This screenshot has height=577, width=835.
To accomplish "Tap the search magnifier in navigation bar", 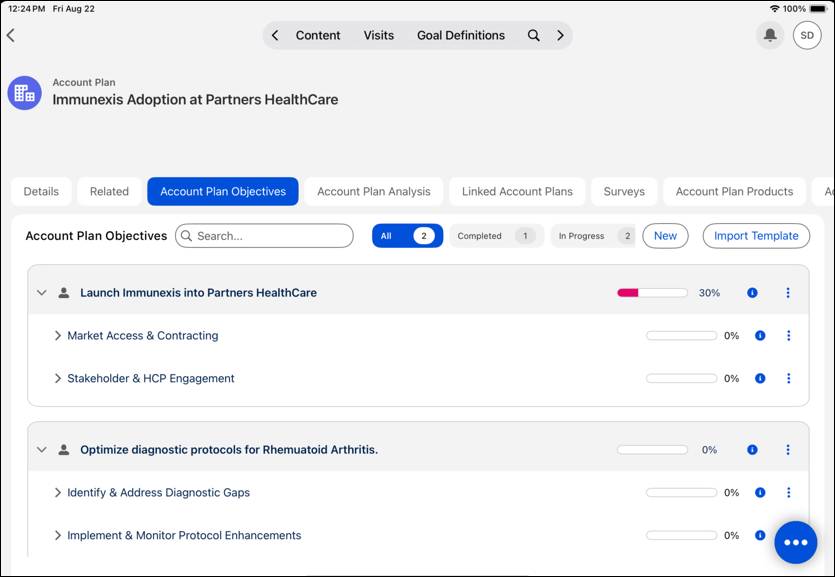I will click(x=533, y=35).
